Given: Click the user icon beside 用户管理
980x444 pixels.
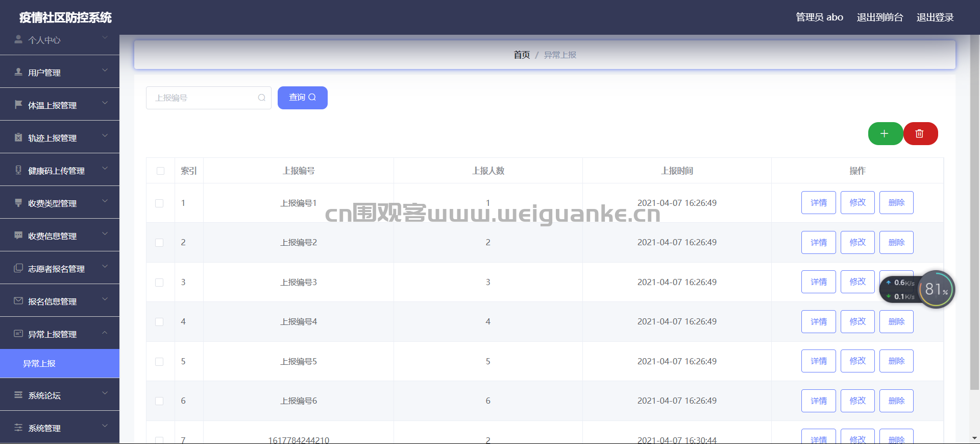Looking at the screenshot, I should [18, 72].
